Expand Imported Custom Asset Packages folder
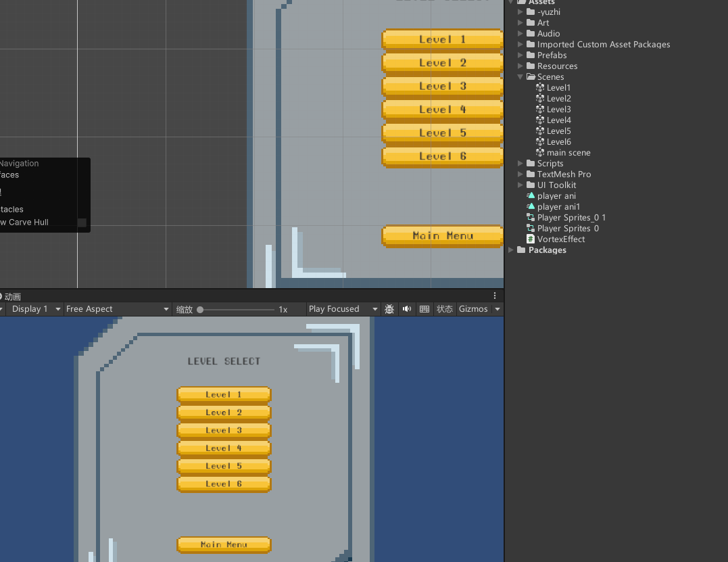Screen dimensions: 728x562 coord(520,44)
